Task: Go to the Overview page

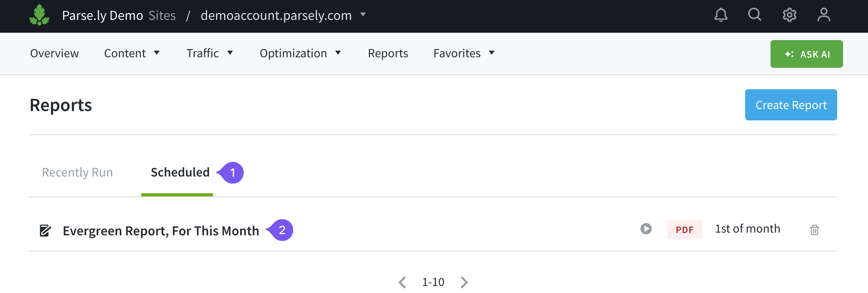Action: [x=55, y=53]
